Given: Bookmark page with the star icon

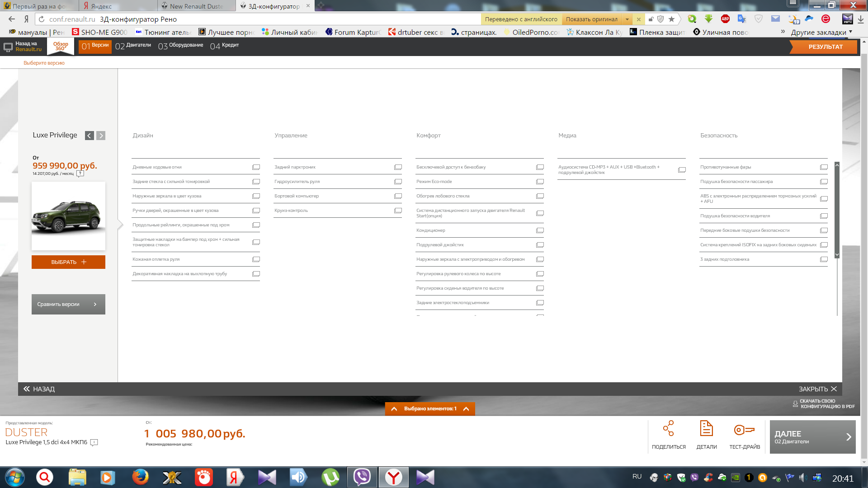Looking at the screenshot, I should coord(671,19).
